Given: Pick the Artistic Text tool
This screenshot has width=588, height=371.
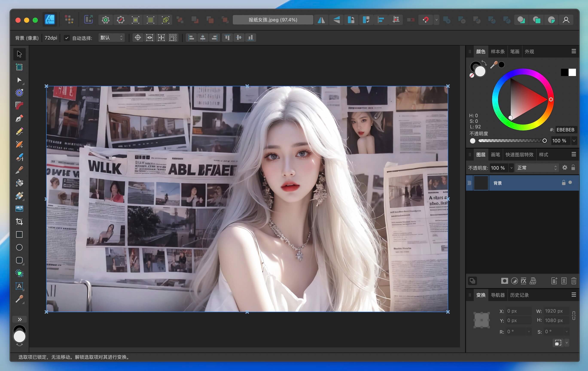Looking at the screenshot, I should (19, 286).
